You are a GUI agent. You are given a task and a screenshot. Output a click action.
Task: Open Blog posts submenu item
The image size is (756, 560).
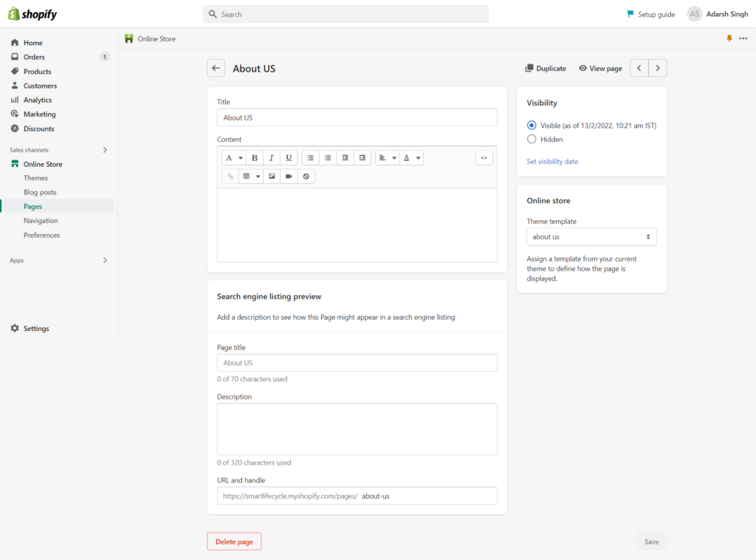pyautogui.click(x=40, y=192)
